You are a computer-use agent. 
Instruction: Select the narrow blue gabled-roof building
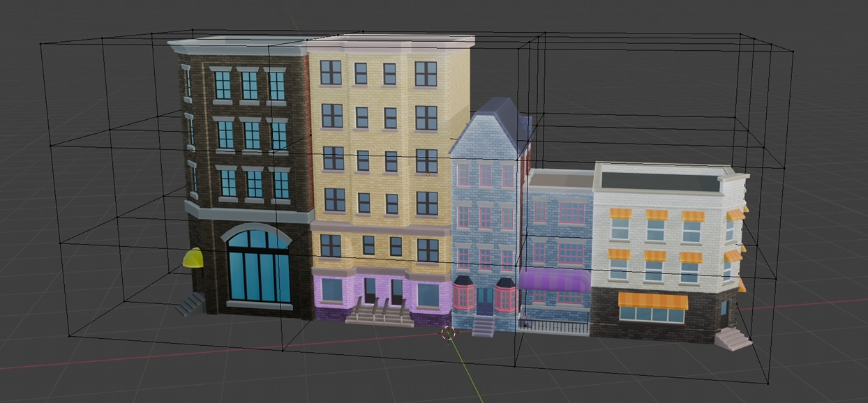coord(486,216)
